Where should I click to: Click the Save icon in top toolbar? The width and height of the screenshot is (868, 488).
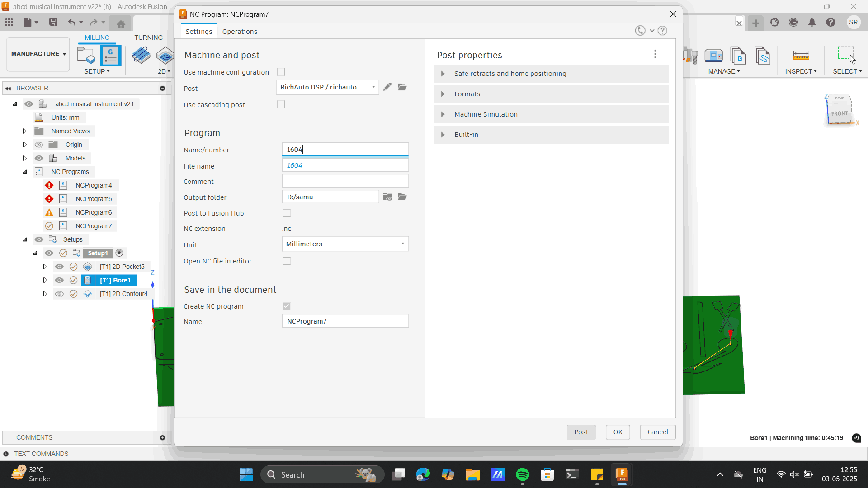tap(53, 22)
